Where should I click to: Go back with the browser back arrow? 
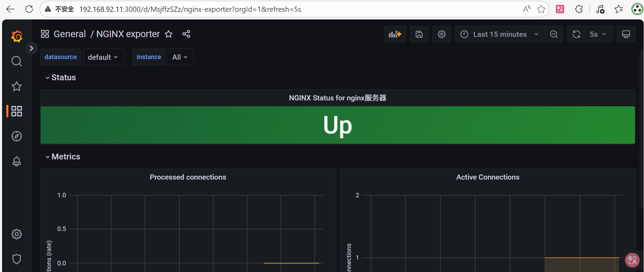11,9
